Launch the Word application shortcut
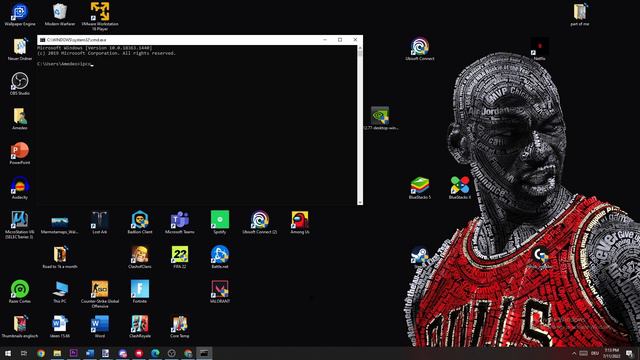 pos(100,327)
